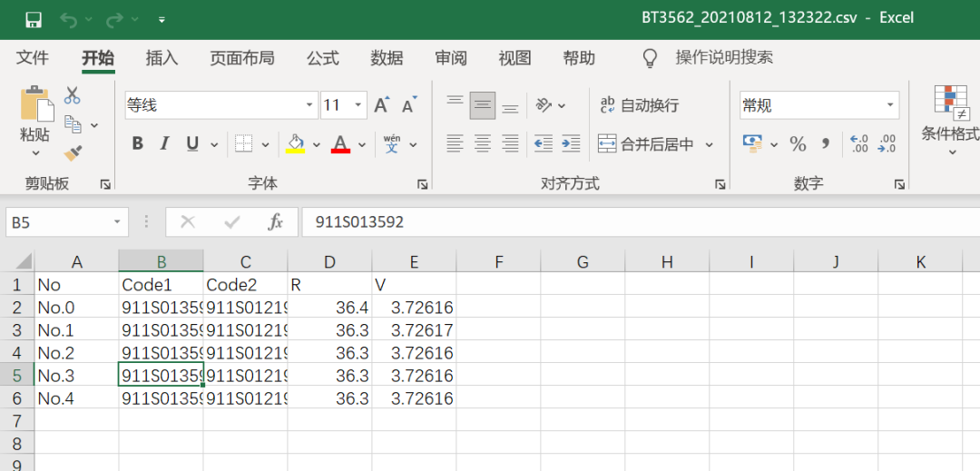
Task: Toggle Italic formatting
Action: 164,143
